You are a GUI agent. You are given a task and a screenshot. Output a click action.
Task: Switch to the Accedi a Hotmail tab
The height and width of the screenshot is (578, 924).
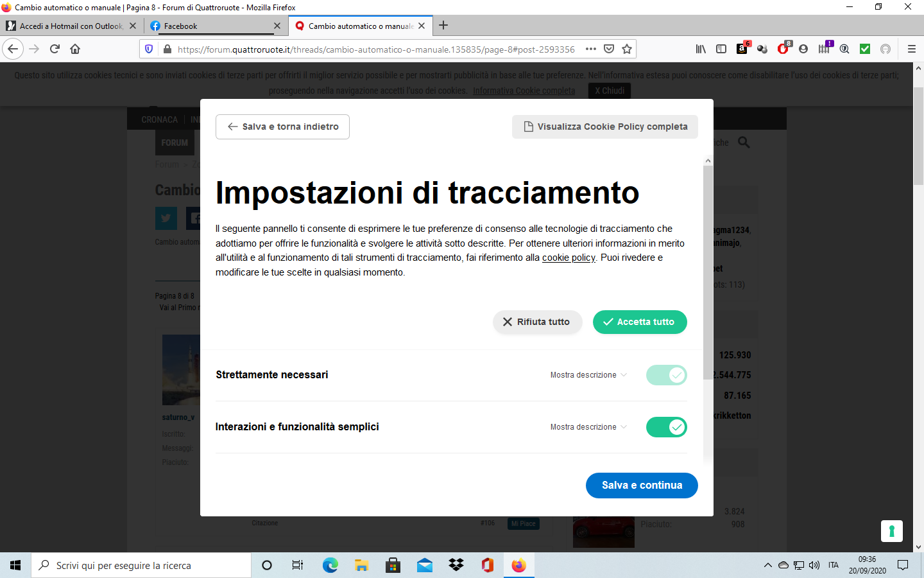pyautogui.click(x=70, y=26)
